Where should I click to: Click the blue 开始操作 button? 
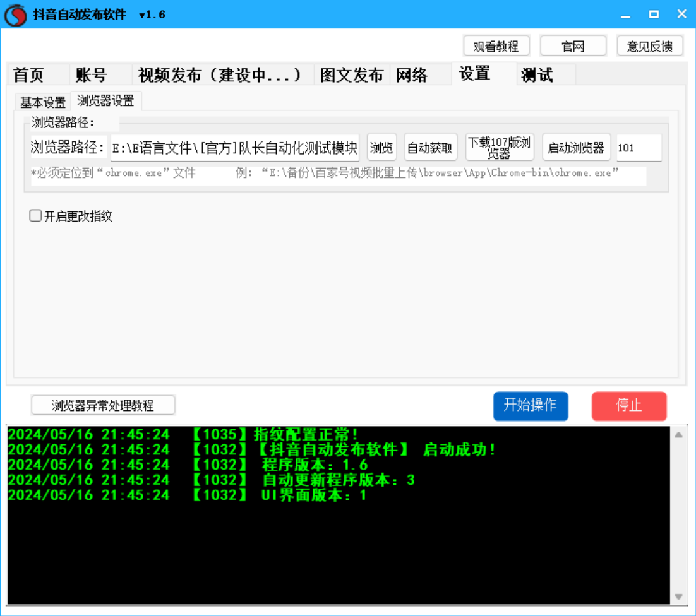(x=531, y=405)
